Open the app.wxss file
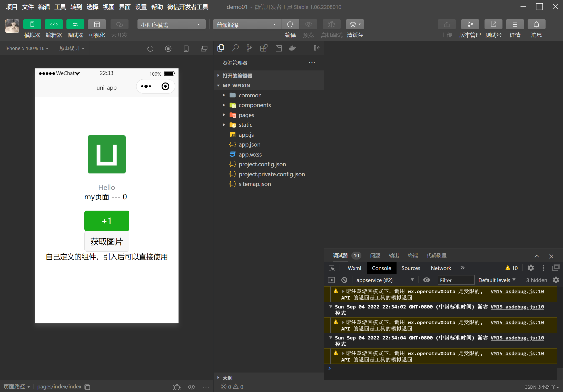This screenshot has width=563, height=392. pyautogui.click(x=269, y=154)
